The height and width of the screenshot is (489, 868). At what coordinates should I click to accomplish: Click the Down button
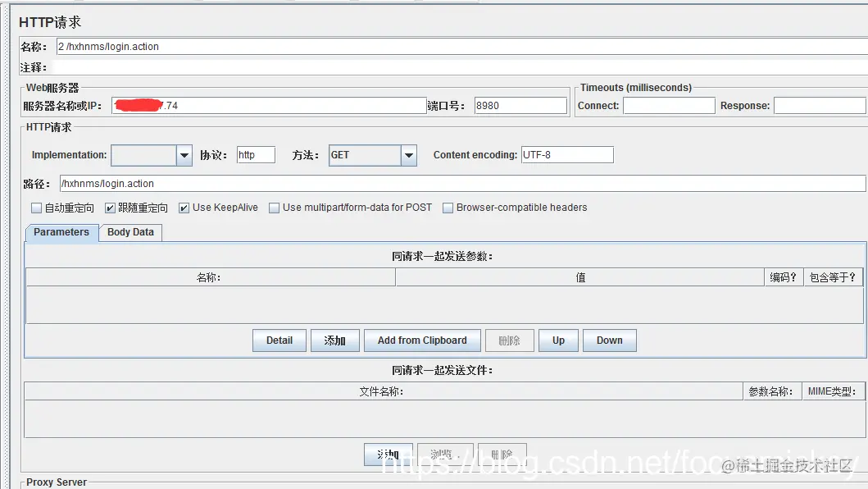point(610,340)
